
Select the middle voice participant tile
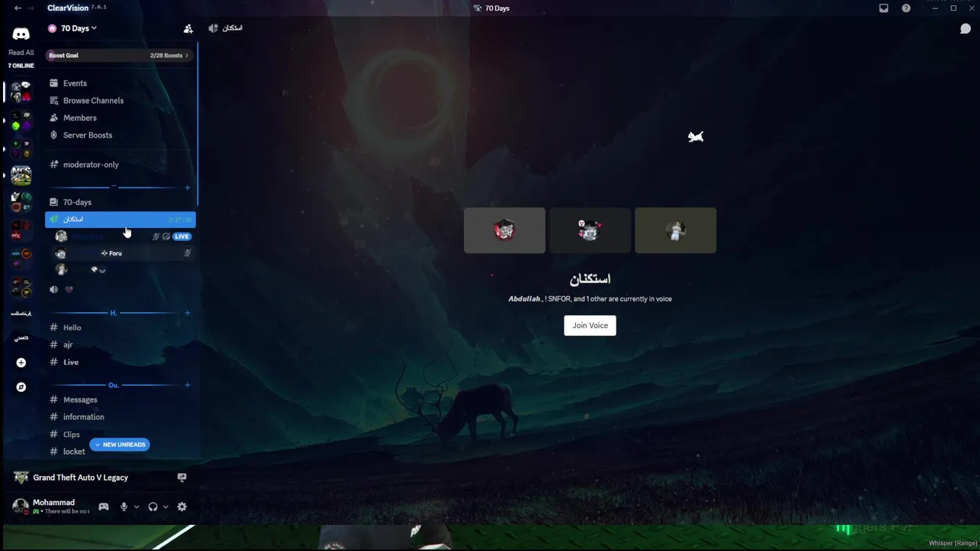590,230
